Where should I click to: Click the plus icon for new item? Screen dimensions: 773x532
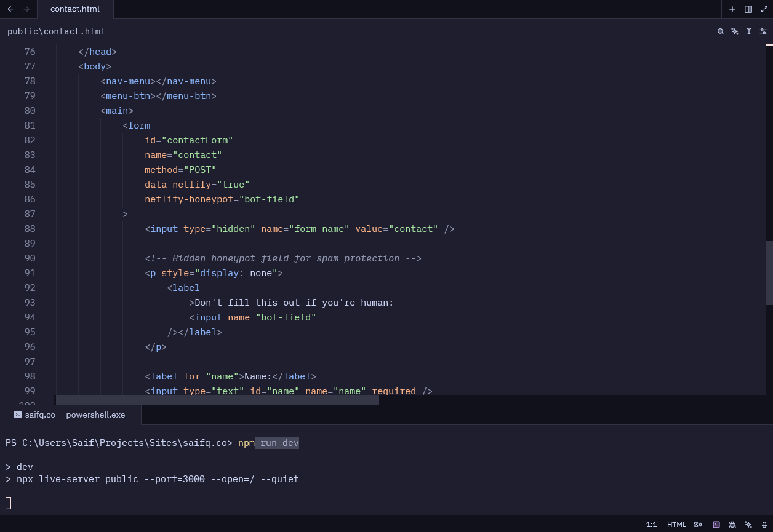tap(732, 9)
